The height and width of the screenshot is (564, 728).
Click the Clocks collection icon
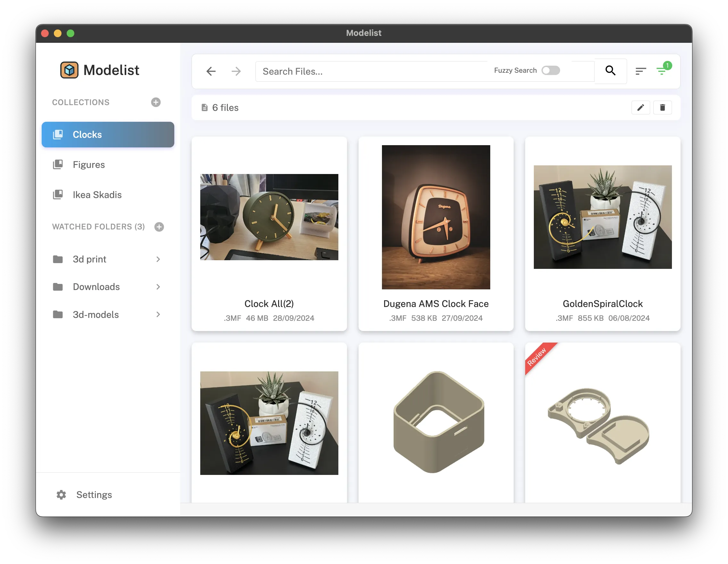(58, 135)
